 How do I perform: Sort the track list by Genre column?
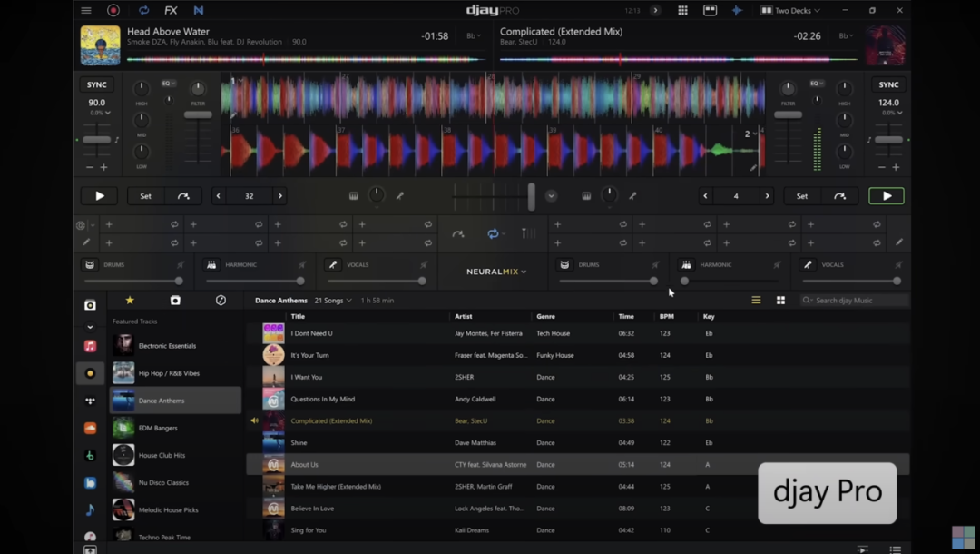tap(545, 316)
